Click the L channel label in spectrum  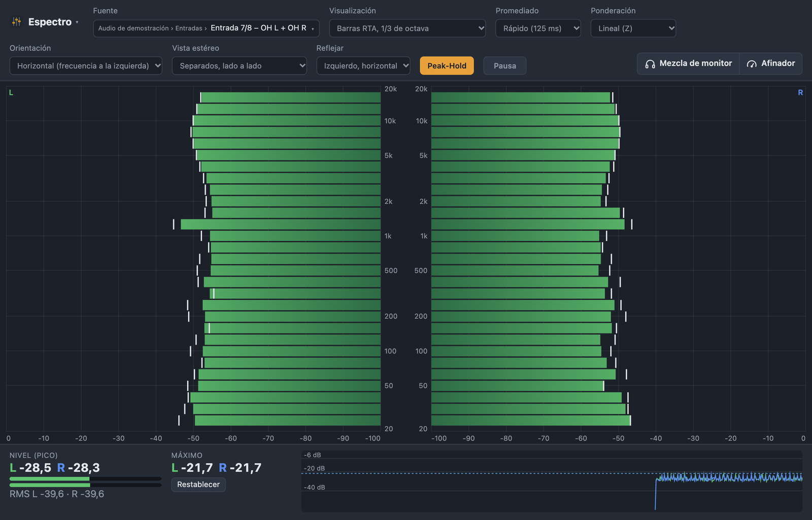pos(11,93)
